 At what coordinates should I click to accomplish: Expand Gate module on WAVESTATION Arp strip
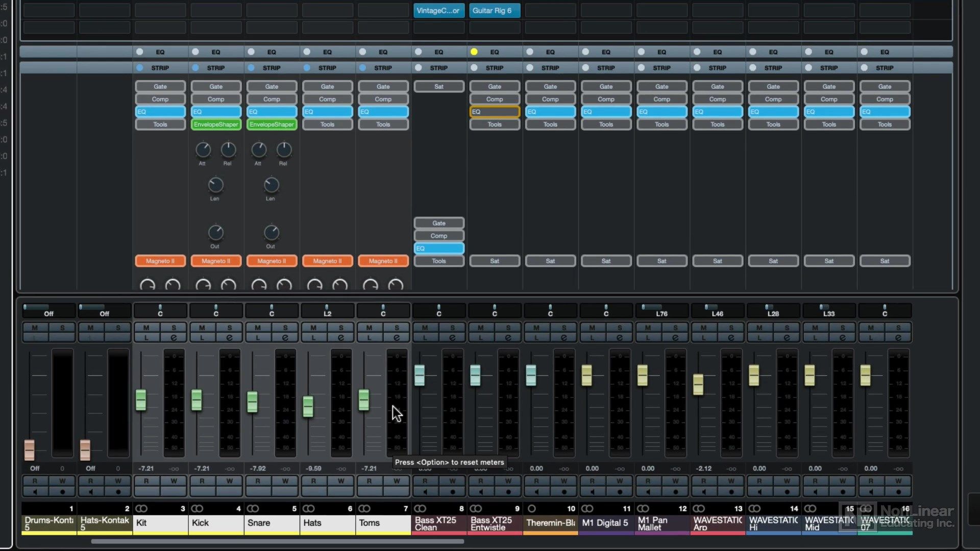coord(718,86)
